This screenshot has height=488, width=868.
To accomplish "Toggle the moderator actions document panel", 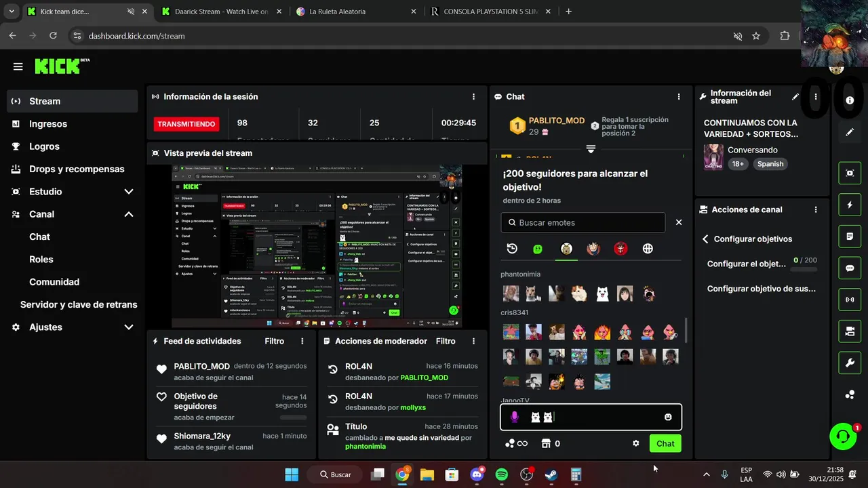I will 850,237.
